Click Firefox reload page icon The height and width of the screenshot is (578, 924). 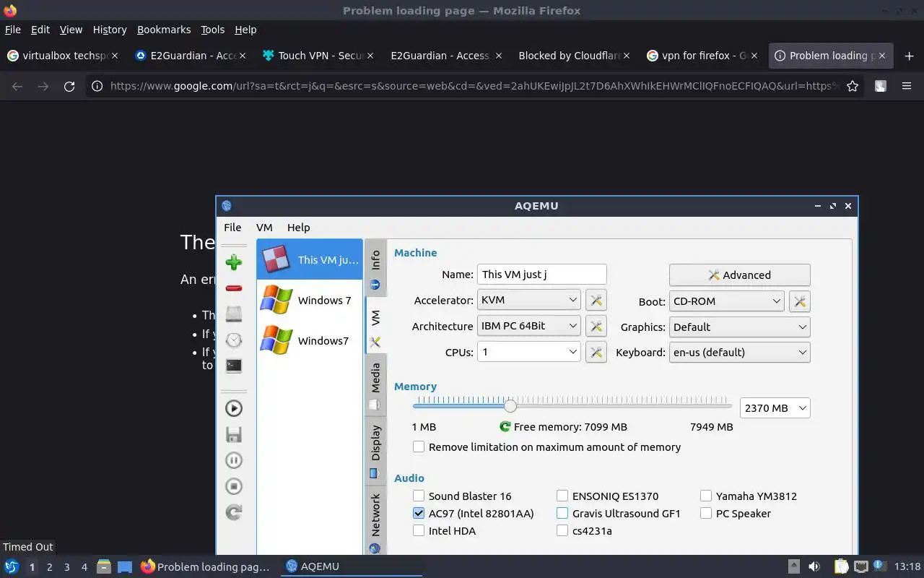pyautogui.click(x=69, y=86)
